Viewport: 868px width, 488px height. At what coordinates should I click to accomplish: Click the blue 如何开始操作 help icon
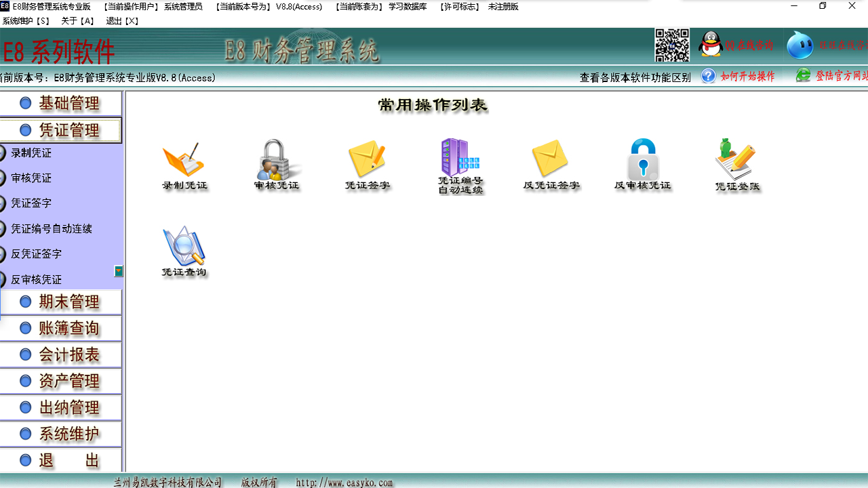click(708, 76)
